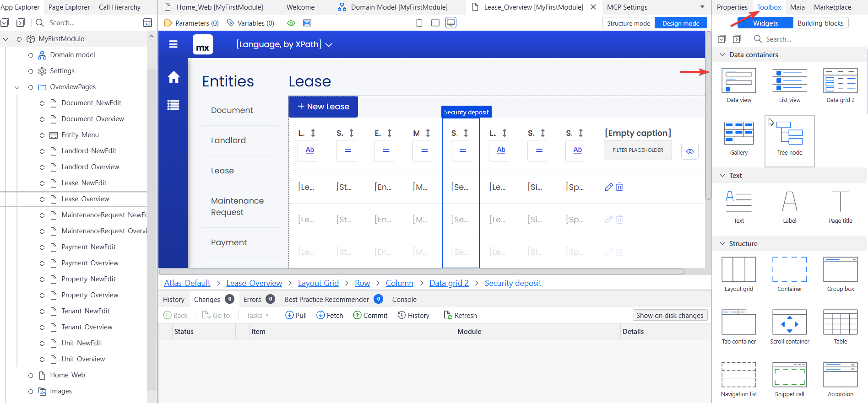The height and width of the screenshot is (403, 868).
Task: Click the Fetch button
Action: click(x=330, y=315)
